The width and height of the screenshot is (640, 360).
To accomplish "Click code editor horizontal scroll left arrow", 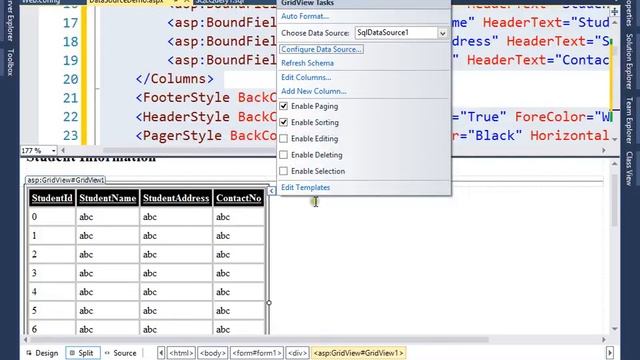I will click(x=63, y=151).
